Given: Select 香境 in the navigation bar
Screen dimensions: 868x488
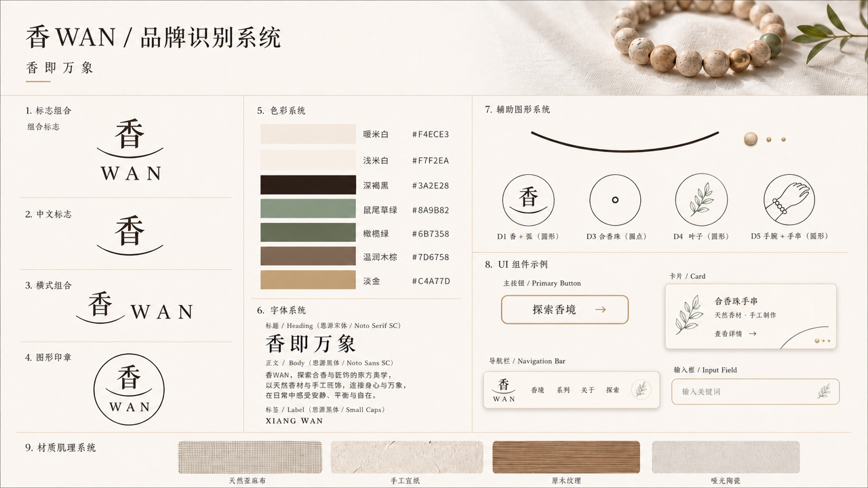Looking at the screenshot, I should 538,390.
